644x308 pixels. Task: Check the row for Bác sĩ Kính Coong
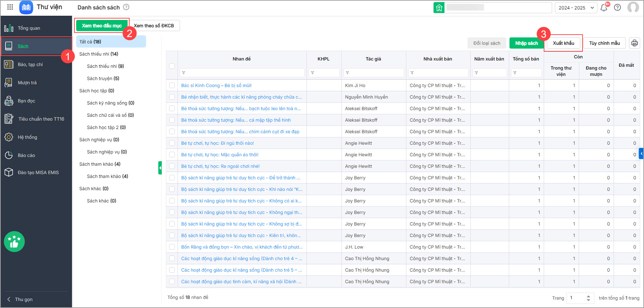click(x=172, y=85)
